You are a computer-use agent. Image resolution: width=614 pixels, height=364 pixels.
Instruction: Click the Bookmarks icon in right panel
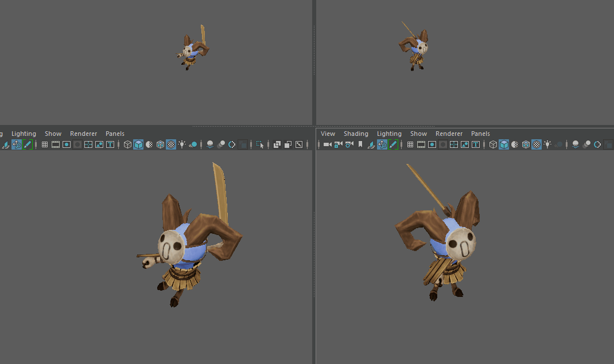coord(360,144)
